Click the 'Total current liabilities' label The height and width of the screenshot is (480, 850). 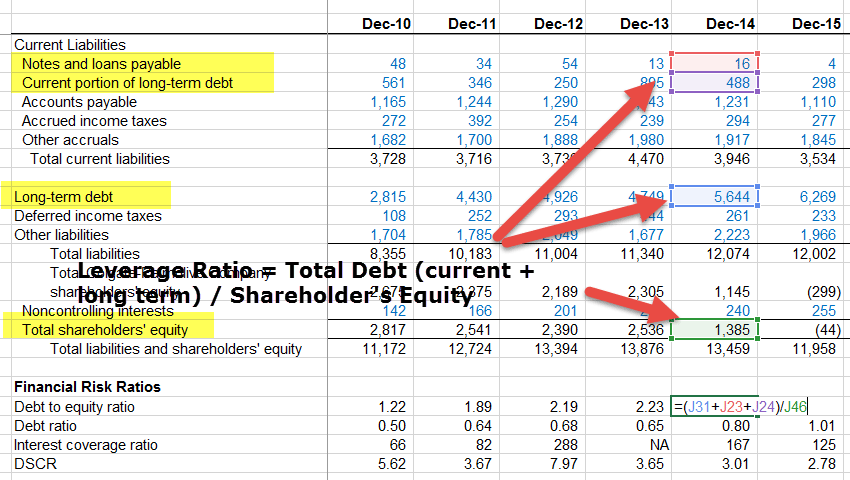pyautogui.click(x=100, y=158)
